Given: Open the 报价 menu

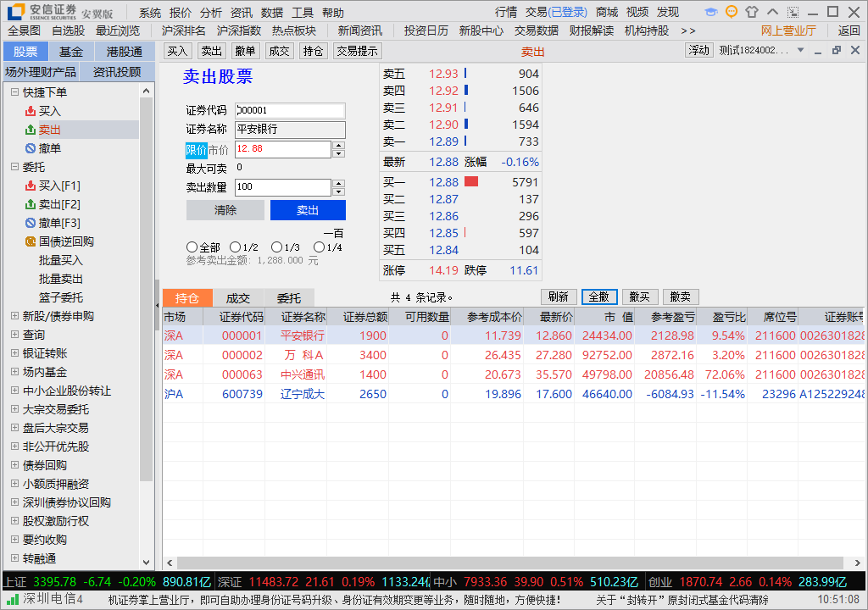Looking at the screenshot, I should (181, 12).
